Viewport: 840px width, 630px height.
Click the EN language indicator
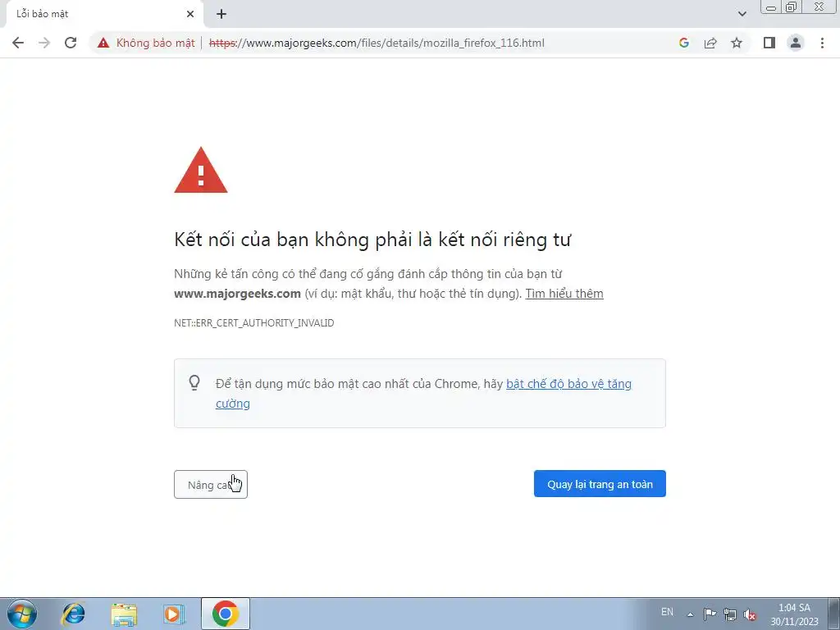(667, 612)
